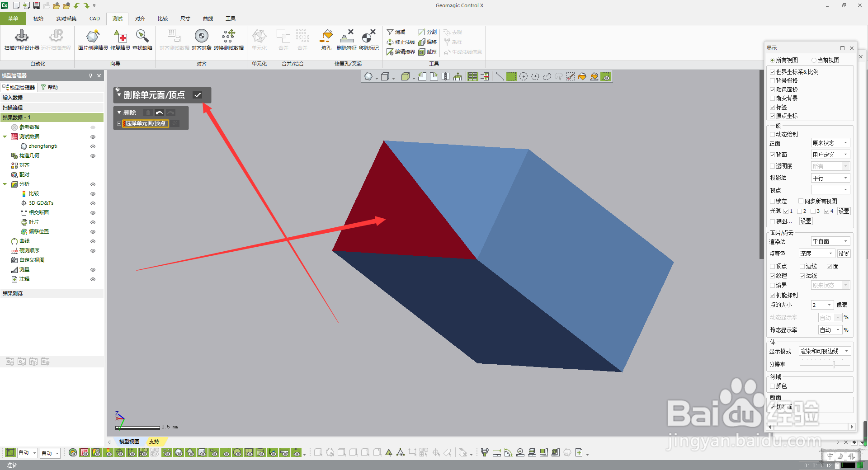Screen dimensions: 868x470
Task: Collapse the 分析 tree node
Action: (5, 184)
